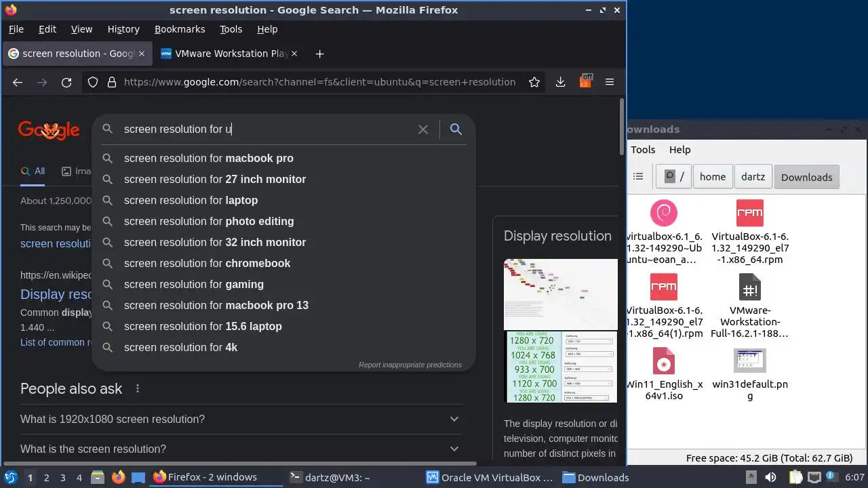Screen dimensions: 868x488
Task: Choose suggestion screen resolution for chromebook
Action: [x=283, y=263]
